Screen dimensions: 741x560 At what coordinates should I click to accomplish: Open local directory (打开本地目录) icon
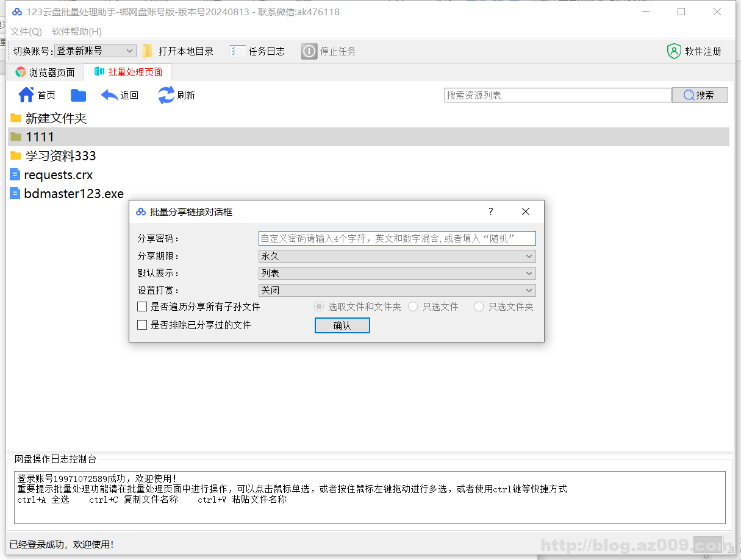click(148, 51)
